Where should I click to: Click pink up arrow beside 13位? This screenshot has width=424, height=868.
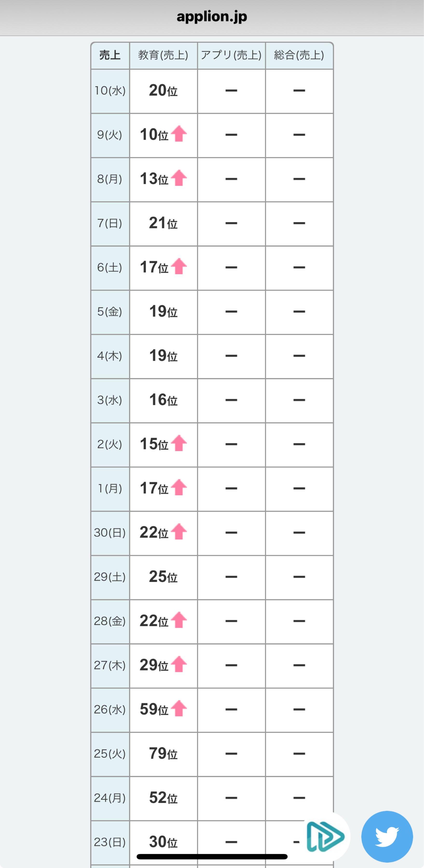click(179, 178)
